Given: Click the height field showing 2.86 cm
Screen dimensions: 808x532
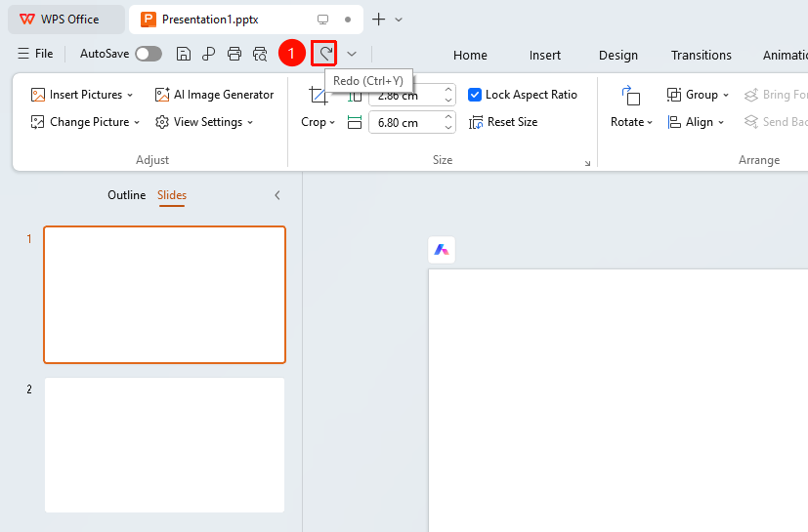Looking at the screenshot, I should (x=405, y=96).
